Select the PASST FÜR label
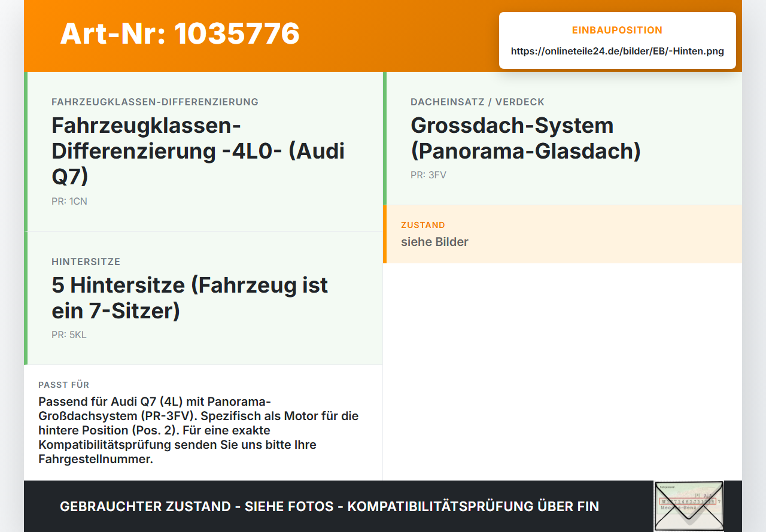The width and height of the screenshot is (766, 532). coord(64,385)
